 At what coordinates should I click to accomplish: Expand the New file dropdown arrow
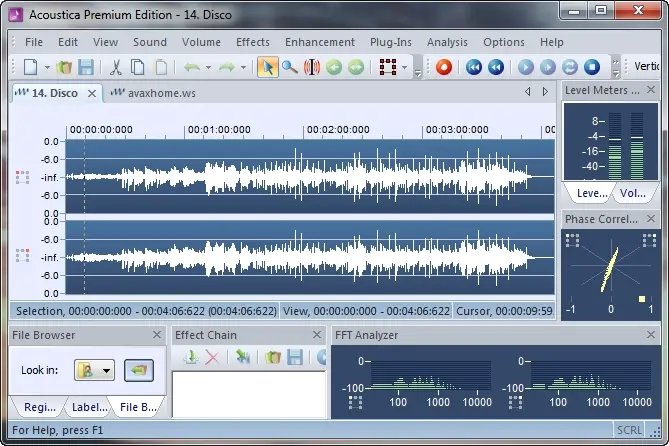47,67
